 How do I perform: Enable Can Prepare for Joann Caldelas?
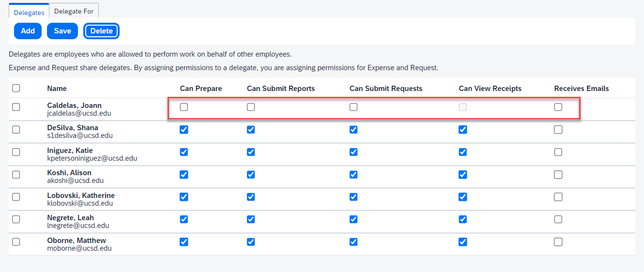(x=184, y=107)
